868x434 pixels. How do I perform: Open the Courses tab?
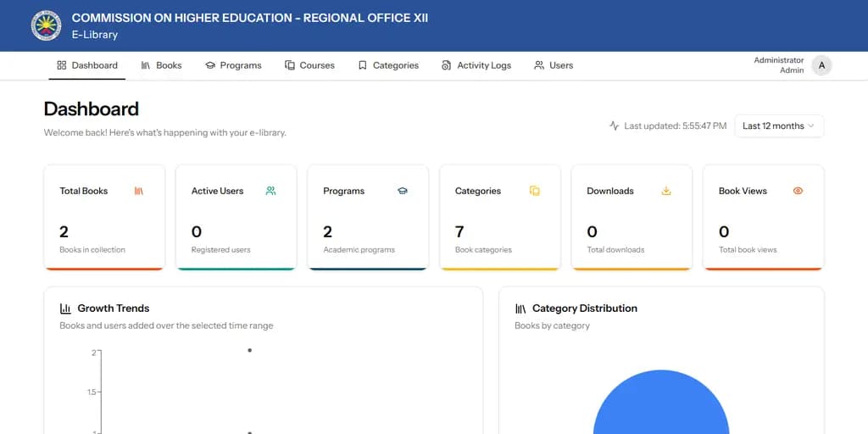[x=309, y=65]
